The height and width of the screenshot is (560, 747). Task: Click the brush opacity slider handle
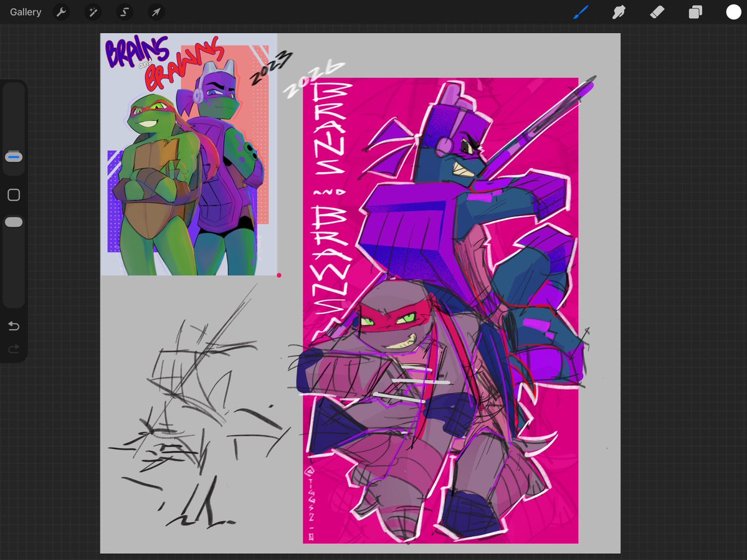pos(14,222)
